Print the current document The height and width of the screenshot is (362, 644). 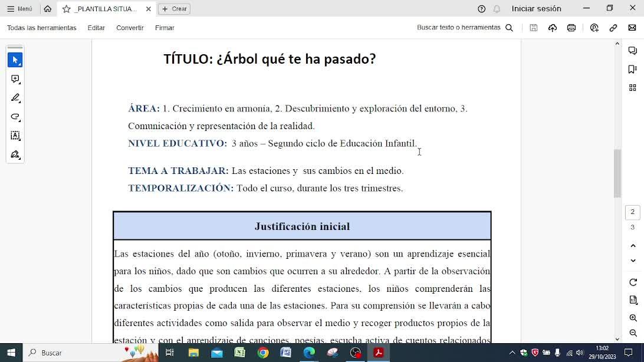pos(571,28)
